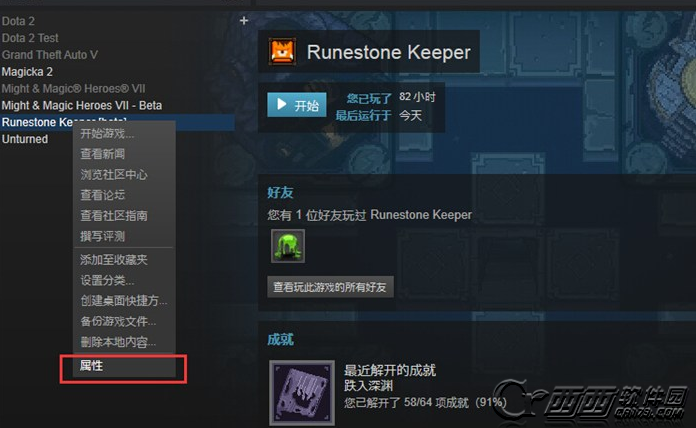Select 创建桌面快捷方式 menu entry
Viewport: 696px width, 428px height.
124,301
